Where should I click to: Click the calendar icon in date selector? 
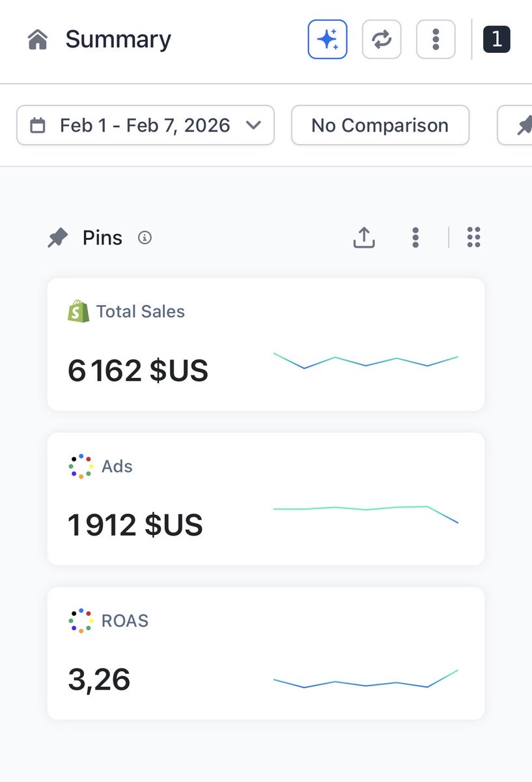(x=38, y=125)
